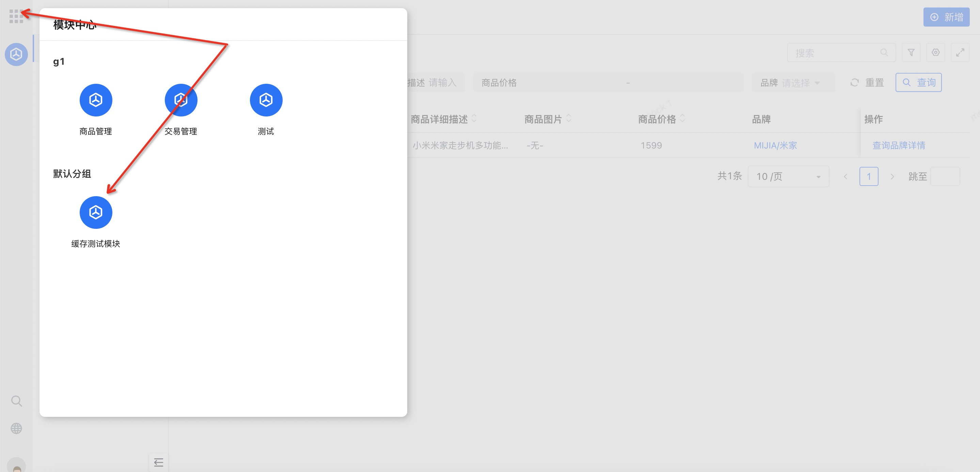The height and width of the screenshot is (472, 980).
Task: Go to previous page arrow
Action: (x=845, y=176)
